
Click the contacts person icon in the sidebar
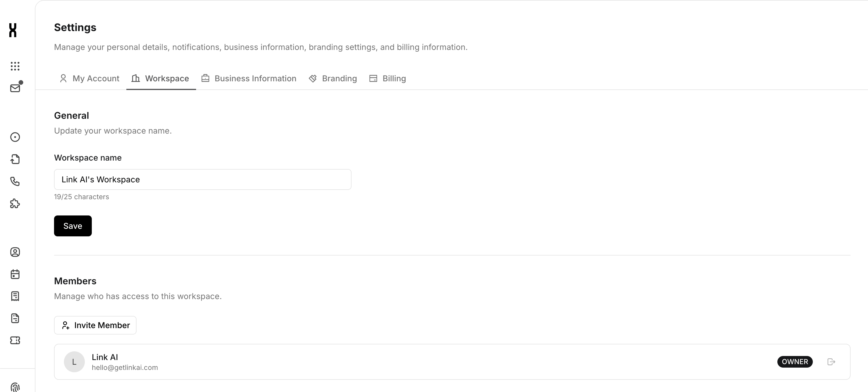(x=15, y=252)
